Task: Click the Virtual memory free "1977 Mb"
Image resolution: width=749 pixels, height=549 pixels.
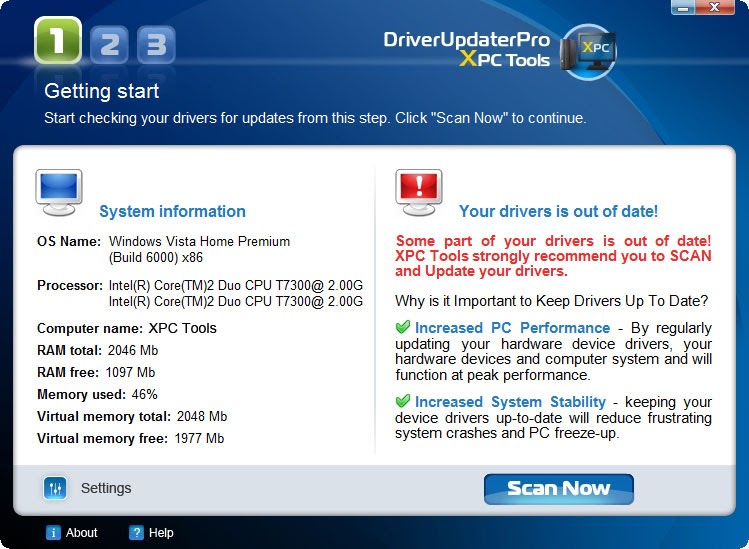Action: click(x=199, y=438)
